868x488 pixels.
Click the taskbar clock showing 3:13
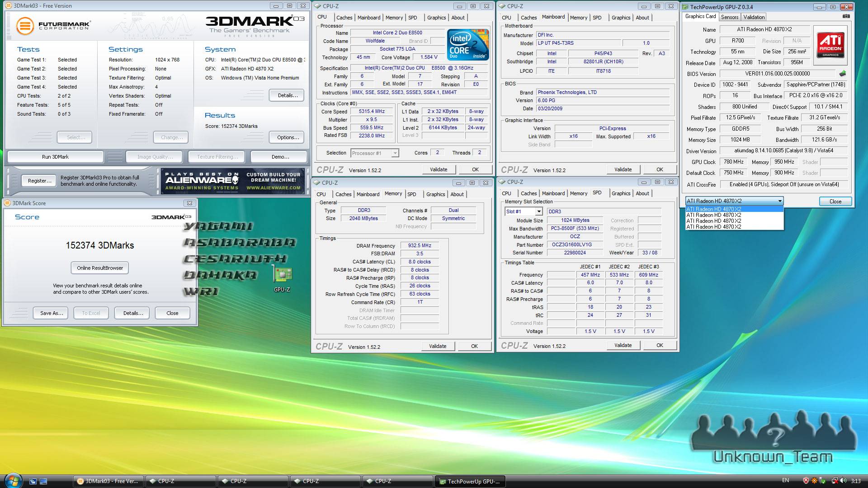point(856,481)
